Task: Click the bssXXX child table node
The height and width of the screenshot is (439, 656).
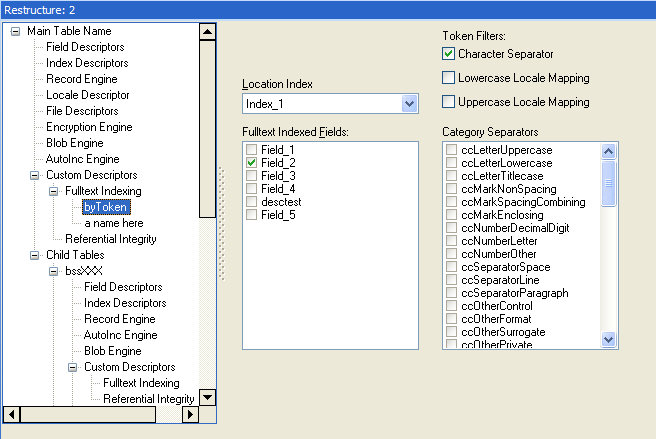Action: click(x=84, y=271)
